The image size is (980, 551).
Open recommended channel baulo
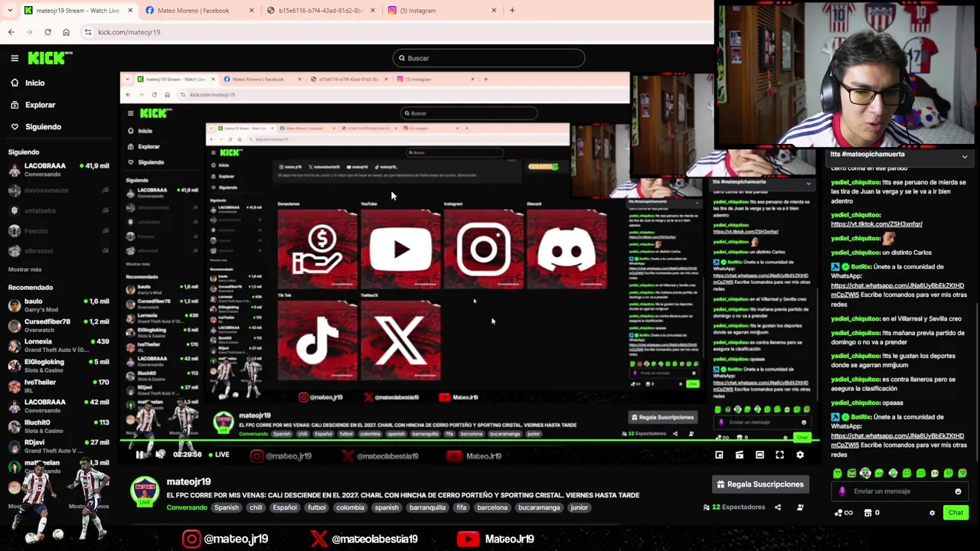pyautogui.click(x=58, y=305)
